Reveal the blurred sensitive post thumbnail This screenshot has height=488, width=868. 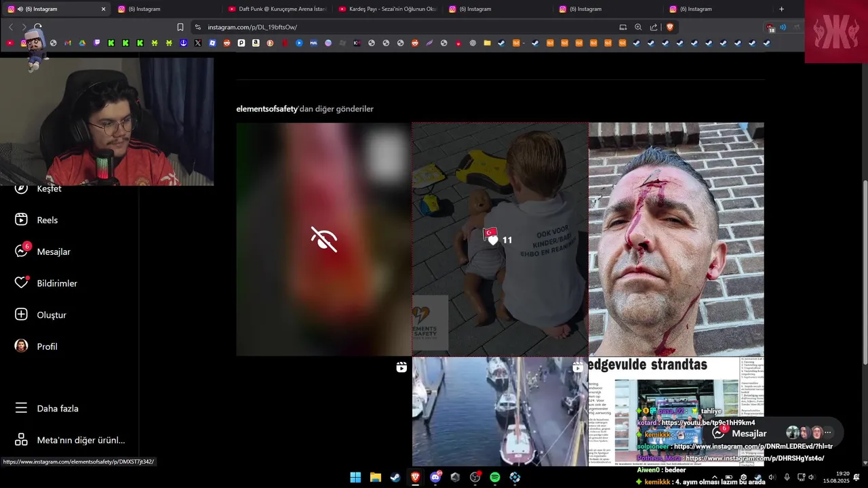click(323, 239)
